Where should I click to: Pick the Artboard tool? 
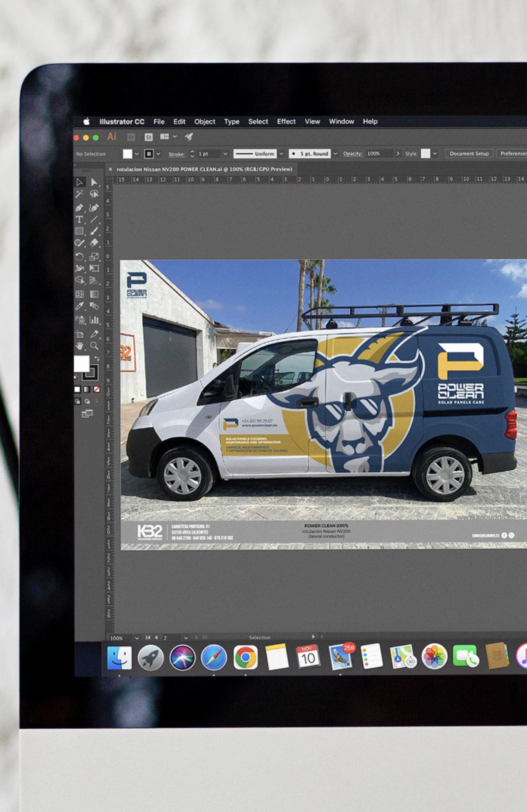79,334
